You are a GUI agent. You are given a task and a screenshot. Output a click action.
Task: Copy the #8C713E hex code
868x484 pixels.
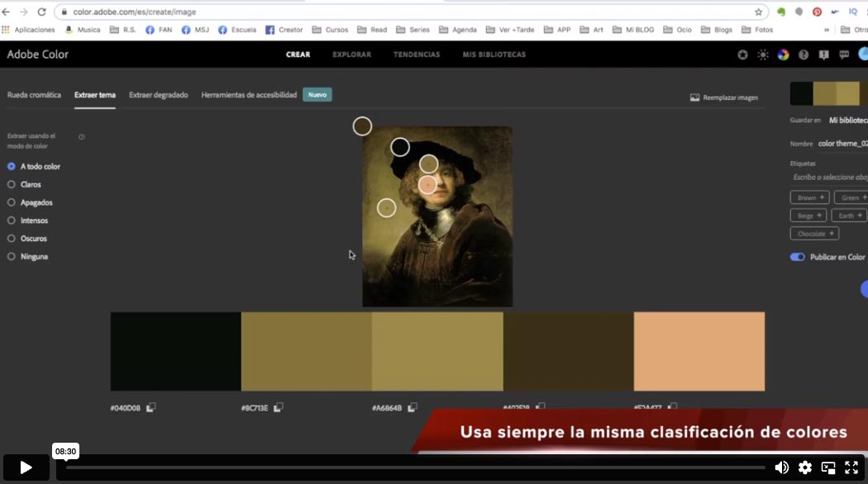[279, 408]
